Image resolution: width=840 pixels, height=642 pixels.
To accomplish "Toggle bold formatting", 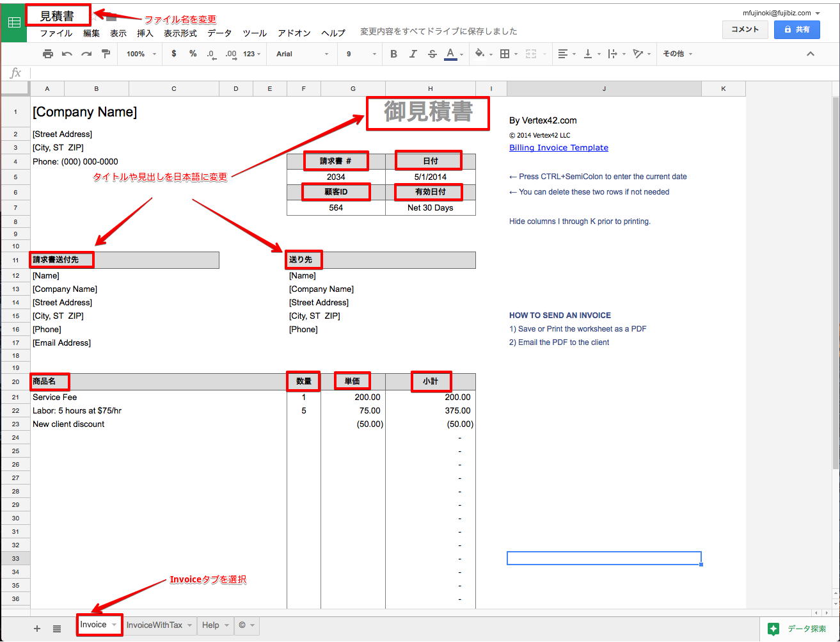I will point(393,54).
